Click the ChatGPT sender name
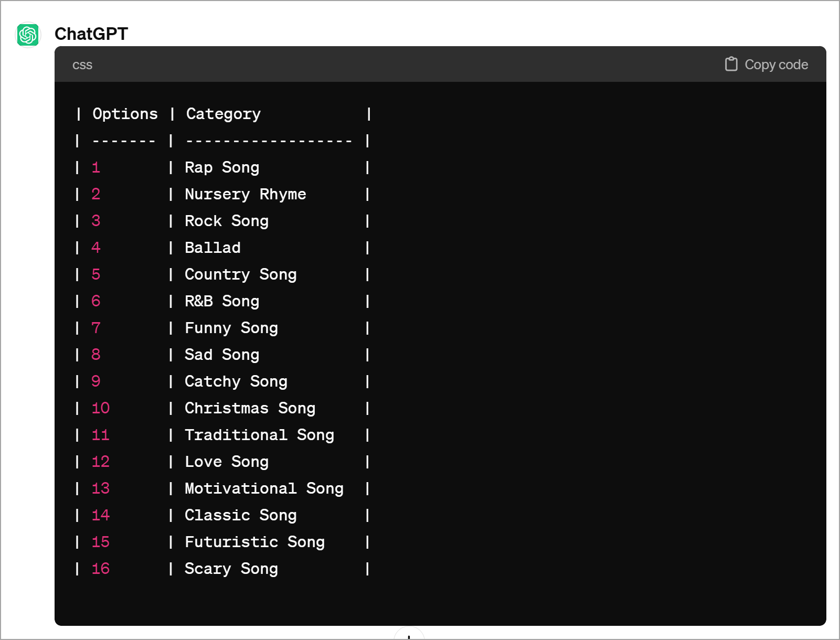Viewport: 840px width, 640px height. [91, 34]
